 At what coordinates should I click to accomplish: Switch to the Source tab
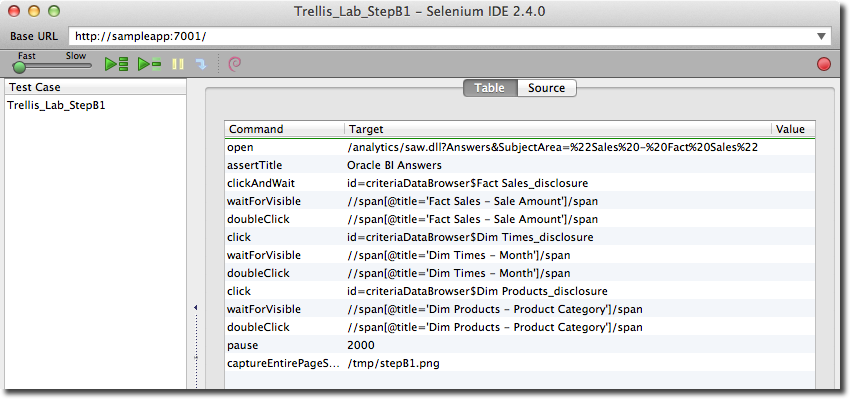point(546,88)
